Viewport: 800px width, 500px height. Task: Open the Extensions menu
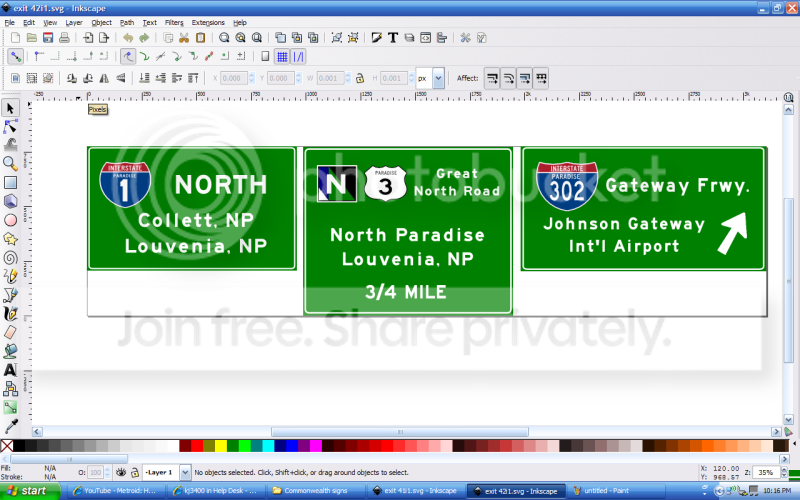(x=208, y=22)
